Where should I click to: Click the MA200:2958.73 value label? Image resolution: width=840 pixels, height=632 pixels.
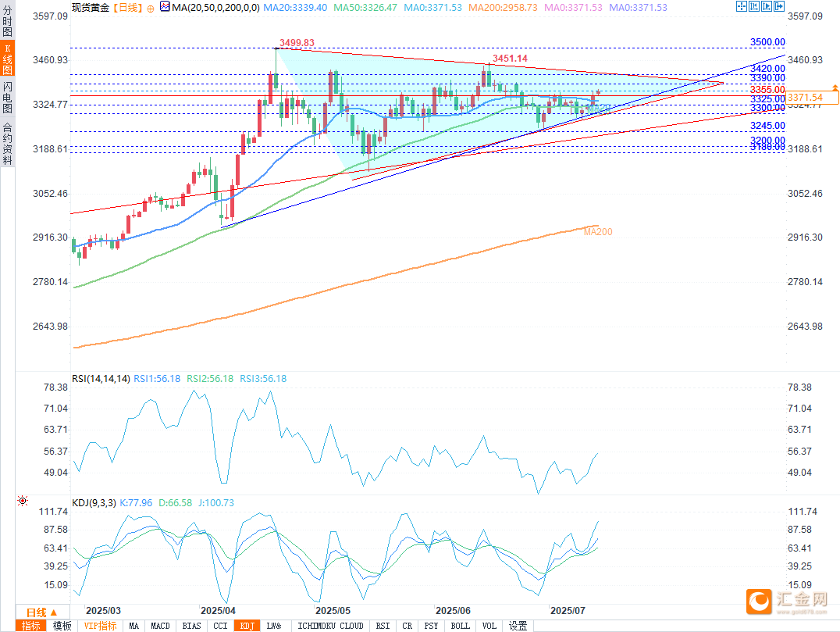pyautogui.click(x=503, y=8)
